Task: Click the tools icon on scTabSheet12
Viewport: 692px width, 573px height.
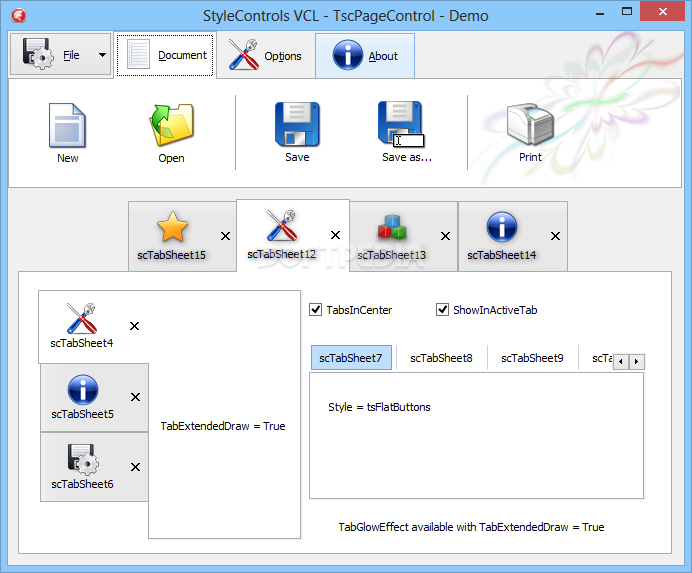Action: (x=282, y=226)
